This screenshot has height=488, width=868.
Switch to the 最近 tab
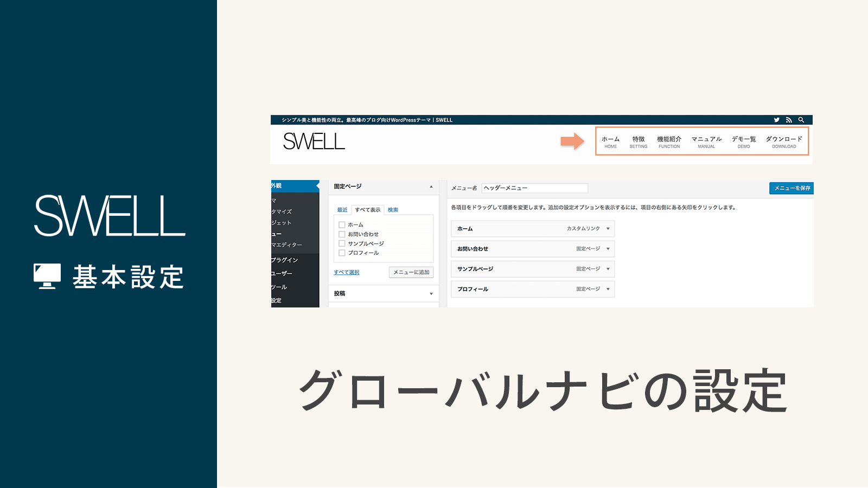pos(342,210)
